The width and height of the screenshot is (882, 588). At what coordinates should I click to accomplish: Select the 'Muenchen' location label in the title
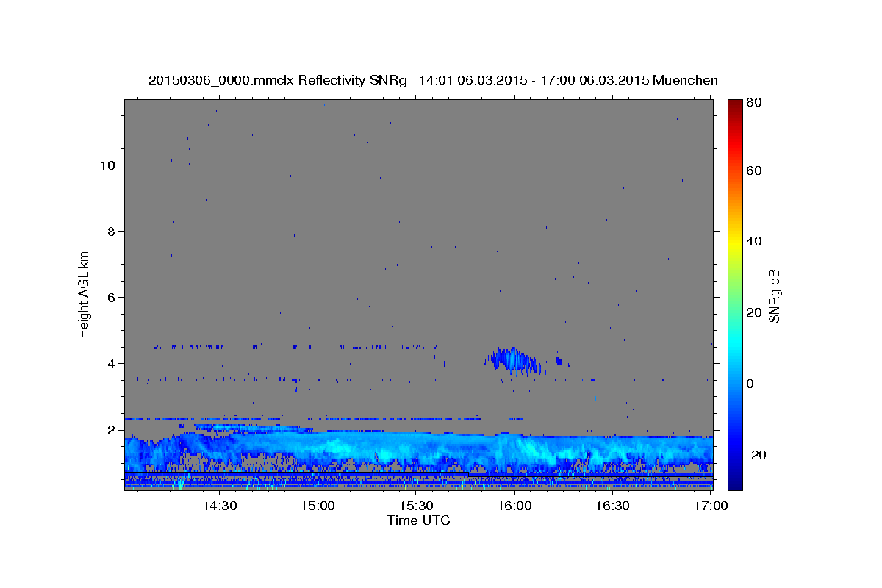point(685,80)
